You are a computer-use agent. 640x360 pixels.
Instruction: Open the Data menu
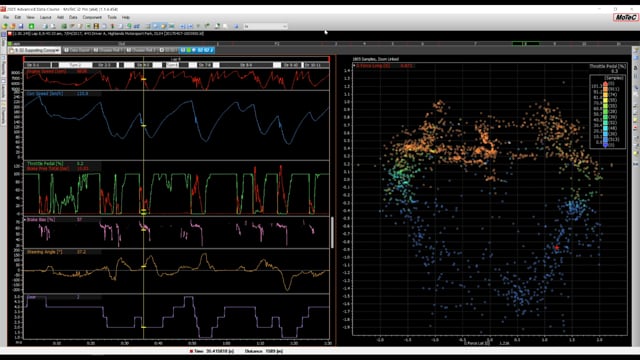pos(73,18)
